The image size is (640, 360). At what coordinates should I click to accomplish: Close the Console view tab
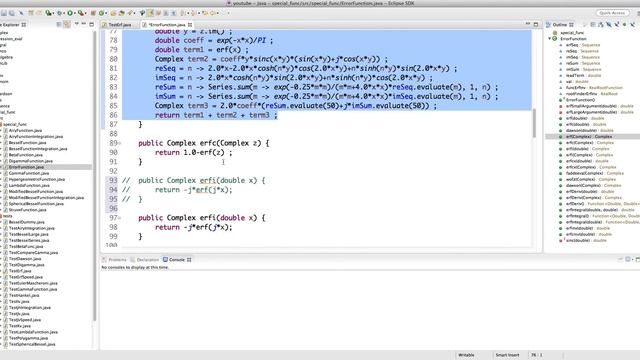[x=189, y=260]
